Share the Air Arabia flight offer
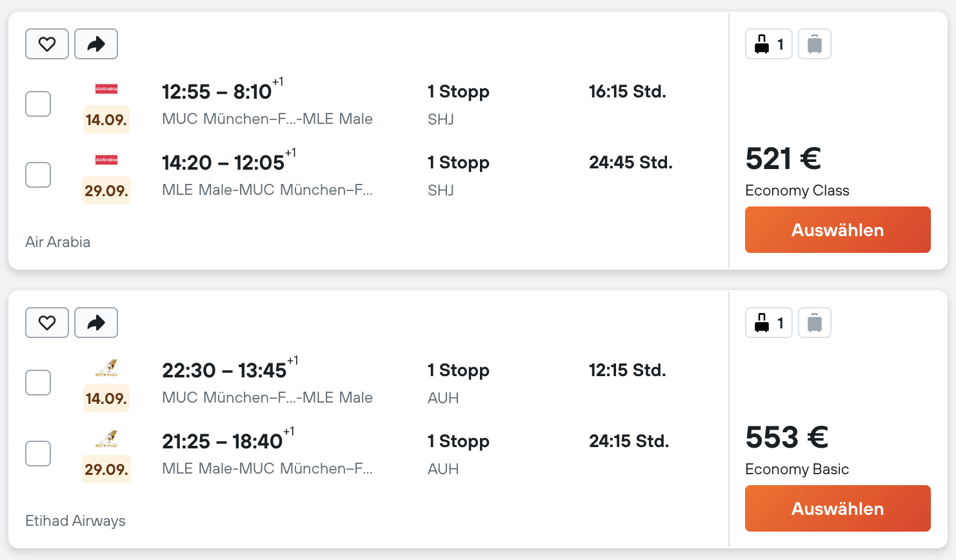Image resolution: width=956 pixels, height=560 pixels. [96, 44]
